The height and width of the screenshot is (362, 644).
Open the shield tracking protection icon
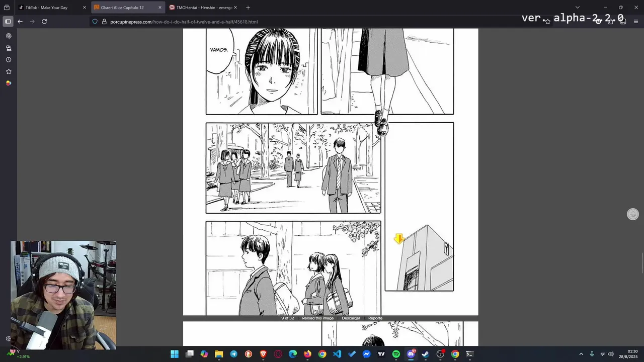click(x=95, y=22)
